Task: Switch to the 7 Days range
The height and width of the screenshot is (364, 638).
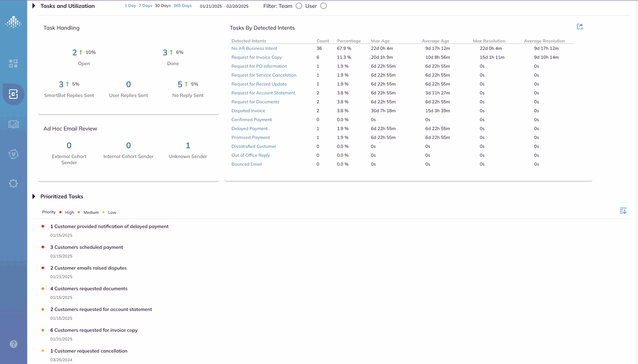Action: (146, 6)
